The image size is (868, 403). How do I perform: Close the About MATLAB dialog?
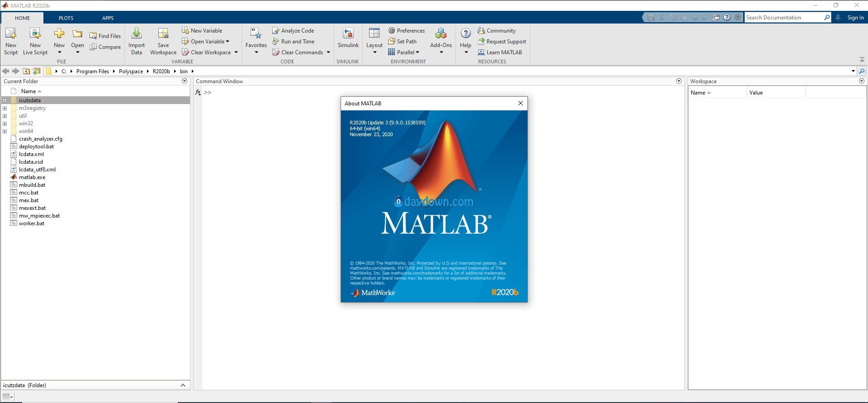[521, 103]
